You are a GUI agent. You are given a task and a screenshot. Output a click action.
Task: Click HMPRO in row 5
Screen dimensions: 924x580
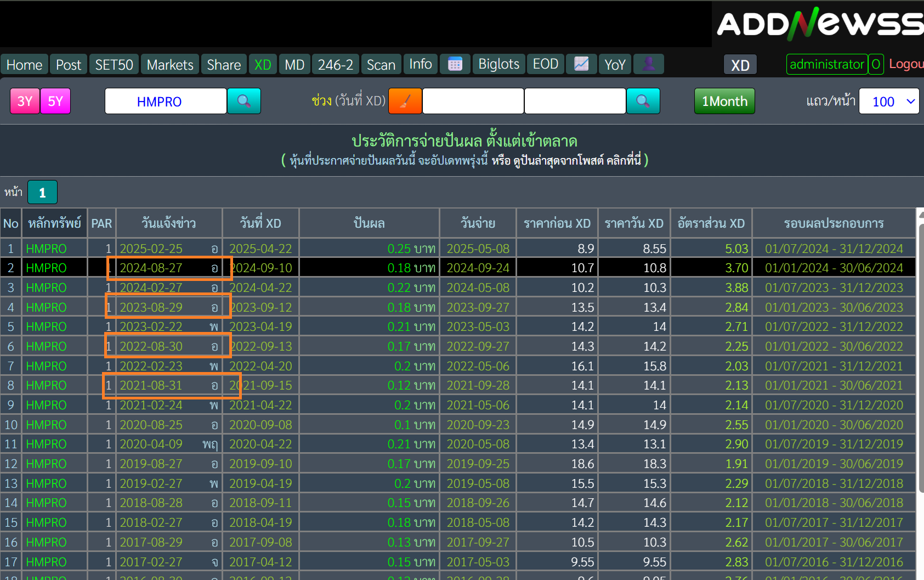coord(46,327)
